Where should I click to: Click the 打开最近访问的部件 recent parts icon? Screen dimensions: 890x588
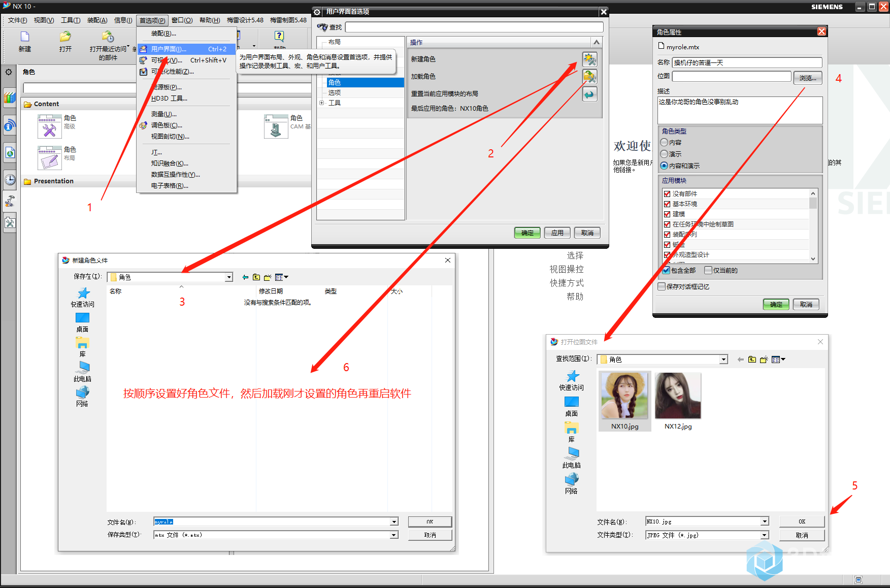(x=108, y=37)
